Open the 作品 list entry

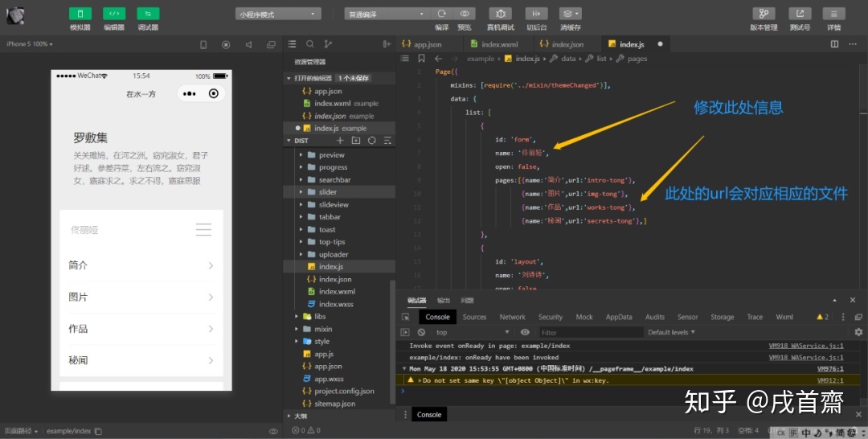(141, 329)
